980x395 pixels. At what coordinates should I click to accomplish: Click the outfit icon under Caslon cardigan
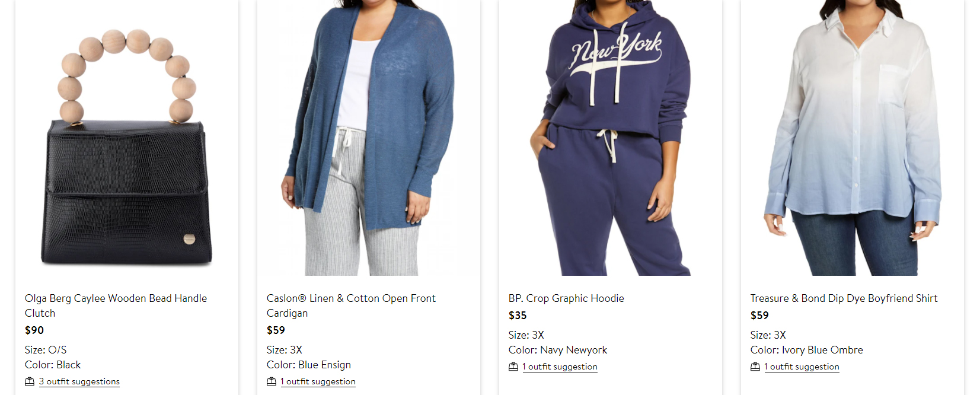272,381
